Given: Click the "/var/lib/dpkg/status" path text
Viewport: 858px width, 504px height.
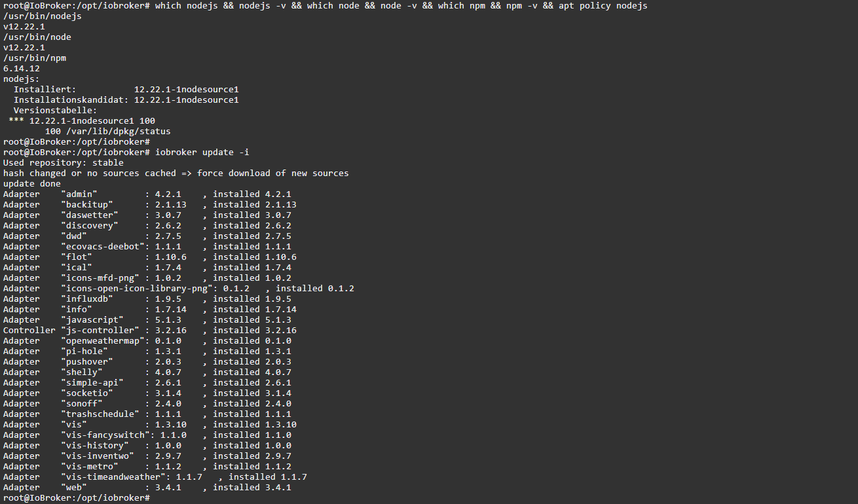Looking at the screenshot, I should pos(118,132).
